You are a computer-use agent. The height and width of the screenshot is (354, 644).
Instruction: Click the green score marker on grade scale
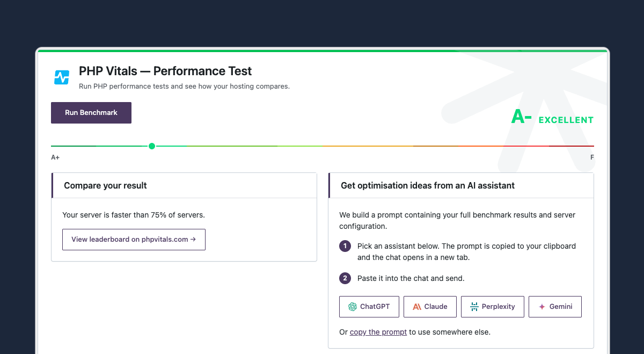pyautogui.click(x=152, y=146)
